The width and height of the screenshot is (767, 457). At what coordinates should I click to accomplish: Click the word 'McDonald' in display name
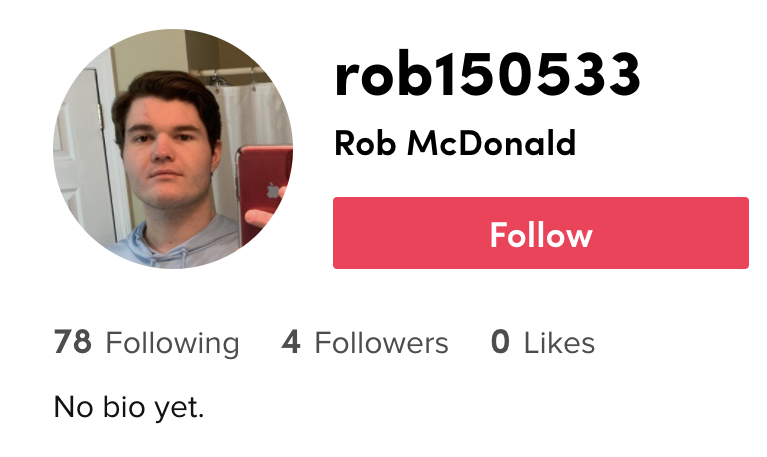[491, 143]
